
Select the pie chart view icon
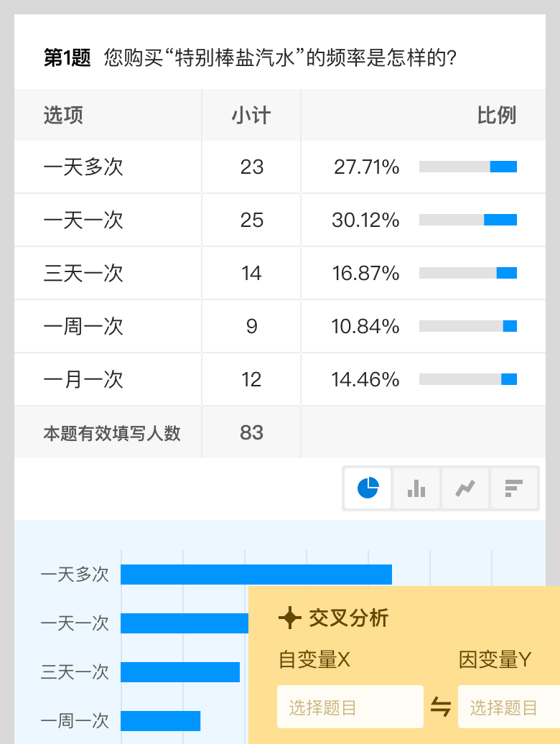pos(368,489)
